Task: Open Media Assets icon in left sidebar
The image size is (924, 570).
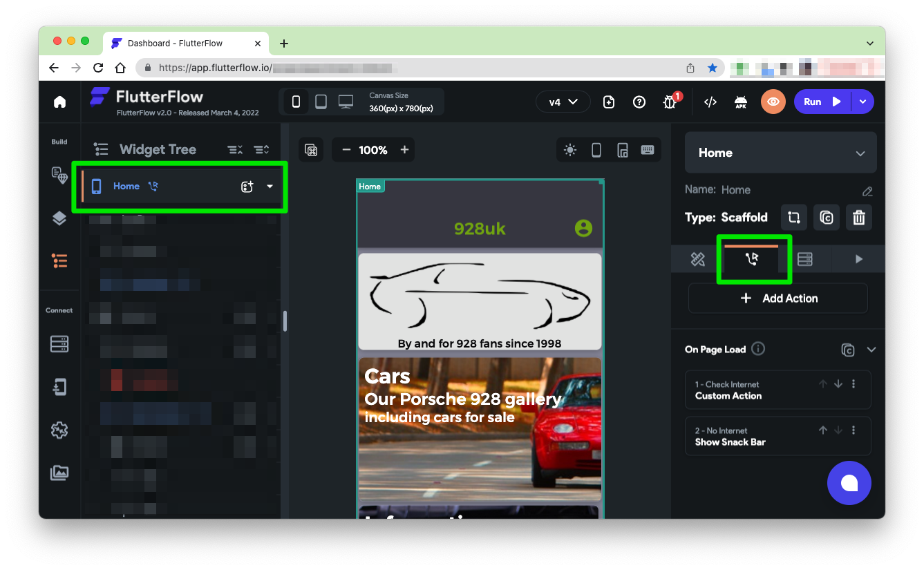Action: click(59, 473)
